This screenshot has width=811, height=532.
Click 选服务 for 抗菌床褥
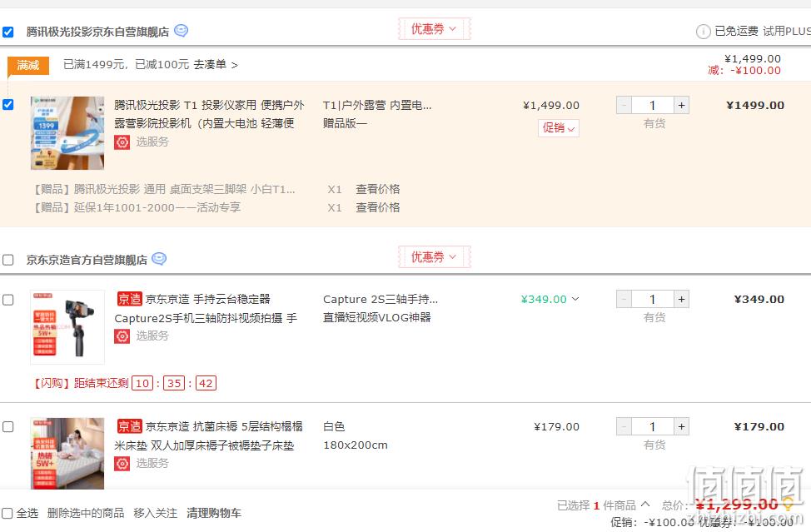(152, 463)
